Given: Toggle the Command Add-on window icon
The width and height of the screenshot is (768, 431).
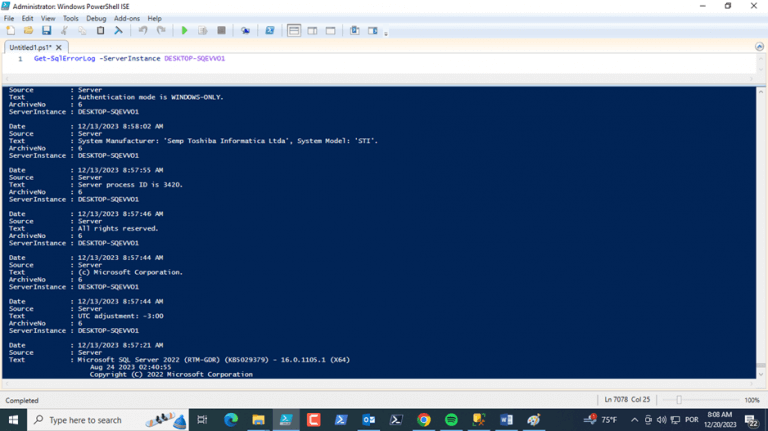Looking at the screenshot, I should click(355, 30).
